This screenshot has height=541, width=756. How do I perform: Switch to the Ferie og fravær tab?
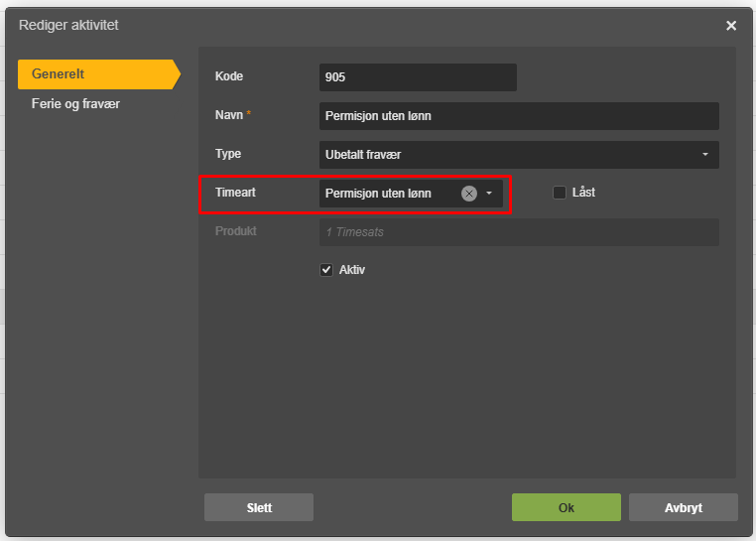coord(75,104)
